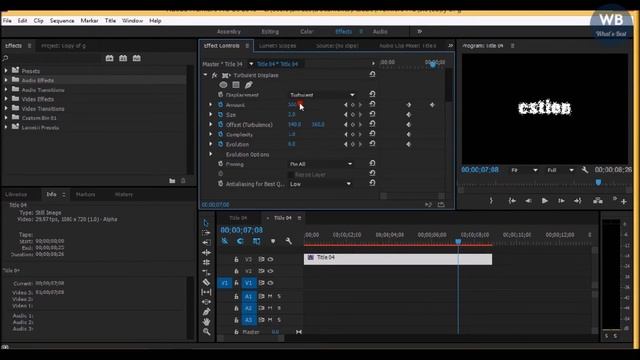Step back one frame in Program Monitor
This screenshot has width=640, height=360.
click(x=528, y=200)
